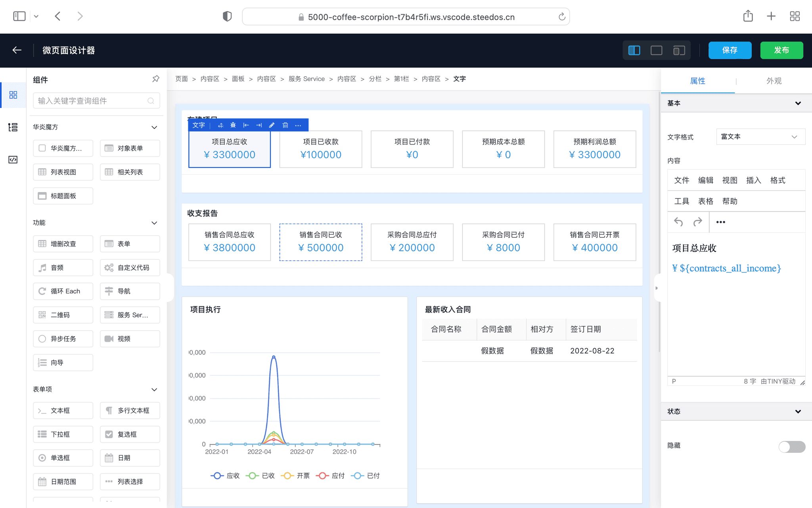Edit the component with the pencil icon
This screenshot has width=812, height=508.
click(272, 125)
